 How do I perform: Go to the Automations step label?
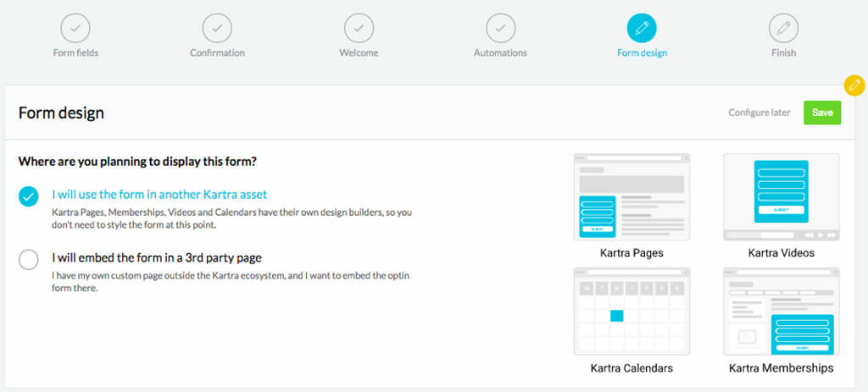[500, 53]
